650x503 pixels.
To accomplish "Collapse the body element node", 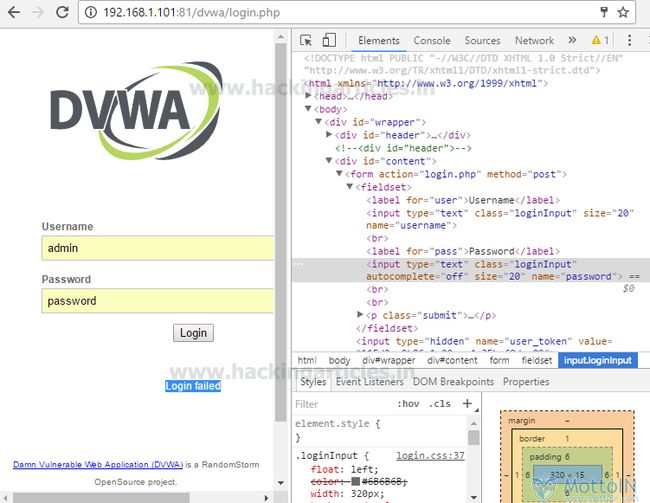I will click(308, 109).
